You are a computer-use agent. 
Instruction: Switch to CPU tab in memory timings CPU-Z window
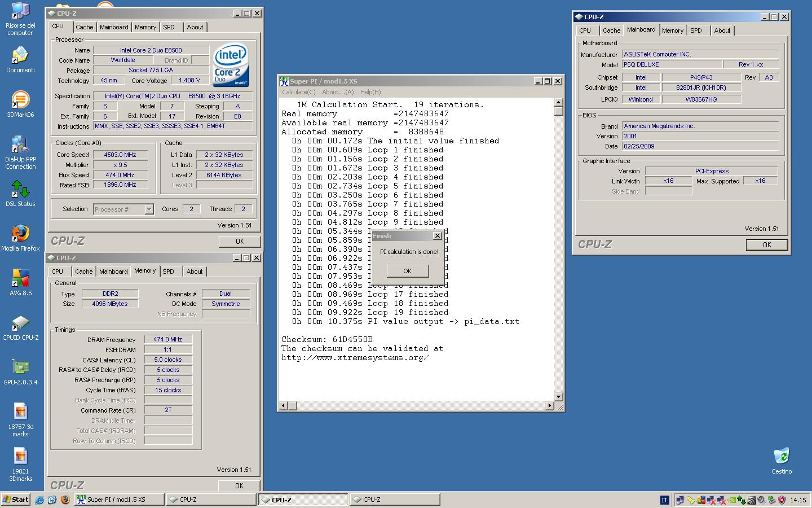click(58, 271)
